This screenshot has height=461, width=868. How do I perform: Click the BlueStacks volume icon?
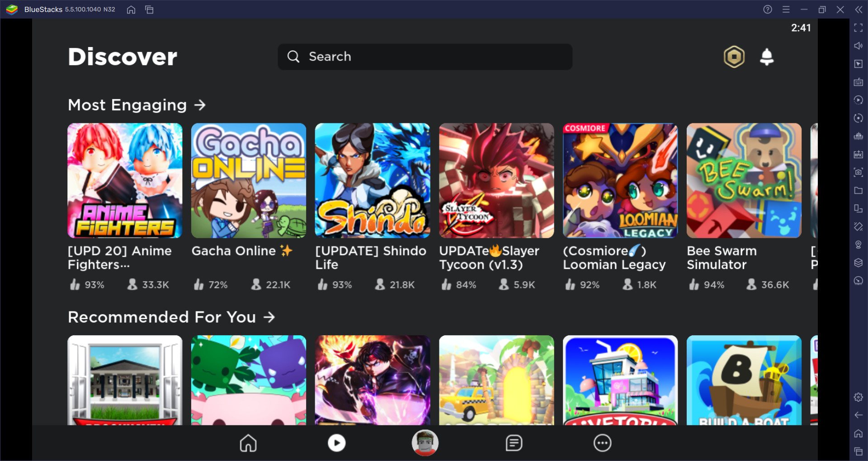point(859,46)
